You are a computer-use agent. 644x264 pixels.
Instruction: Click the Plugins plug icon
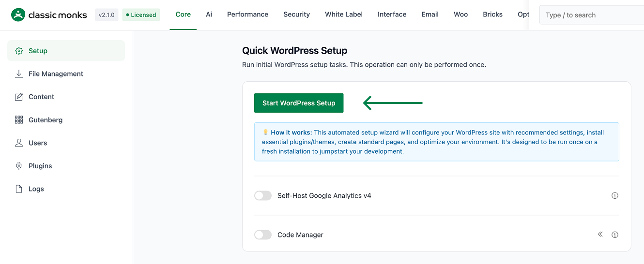[19, 166]
